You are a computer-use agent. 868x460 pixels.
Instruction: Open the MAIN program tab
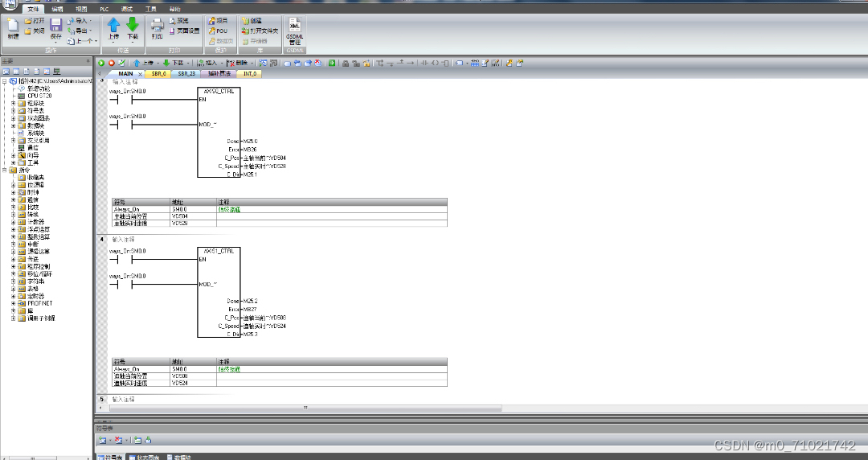coord(125,74)
